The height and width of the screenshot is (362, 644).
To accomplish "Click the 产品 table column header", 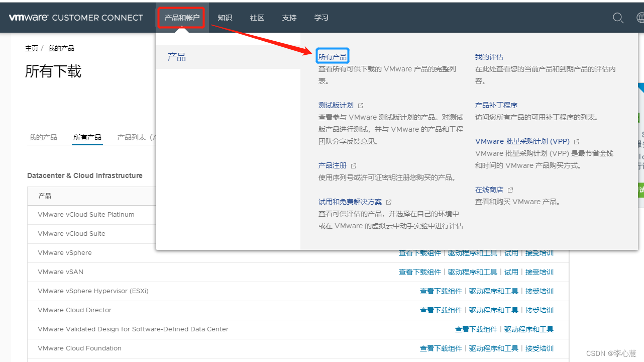I will [x=45, y=196].
